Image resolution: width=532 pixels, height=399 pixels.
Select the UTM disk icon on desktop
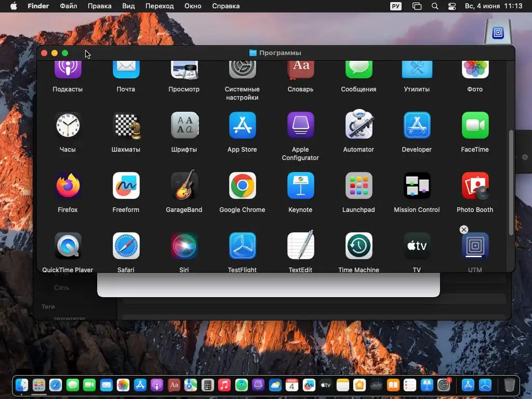coord(498,32)
